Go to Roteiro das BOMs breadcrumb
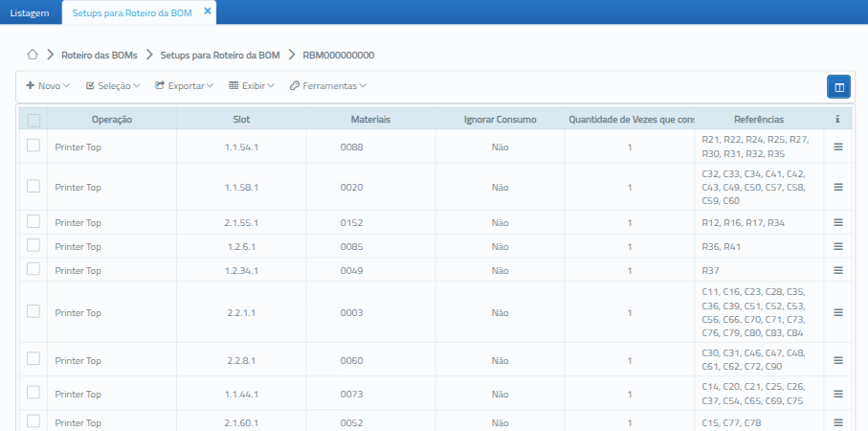This screenshot has width=868, height=431. (x=101, y=56)
